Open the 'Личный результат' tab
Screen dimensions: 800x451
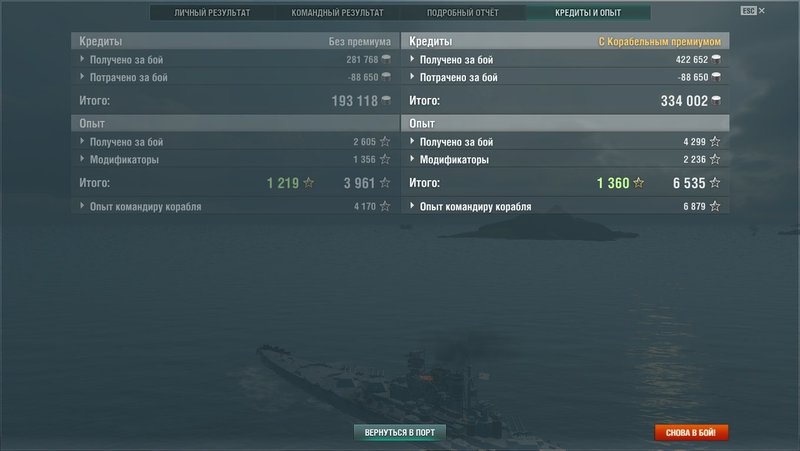pyautogui.click(x=212, y=13)
